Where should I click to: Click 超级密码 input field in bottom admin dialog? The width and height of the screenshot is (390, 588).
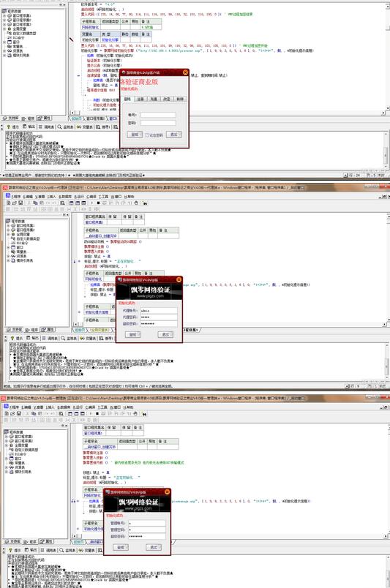pos(146,536)
